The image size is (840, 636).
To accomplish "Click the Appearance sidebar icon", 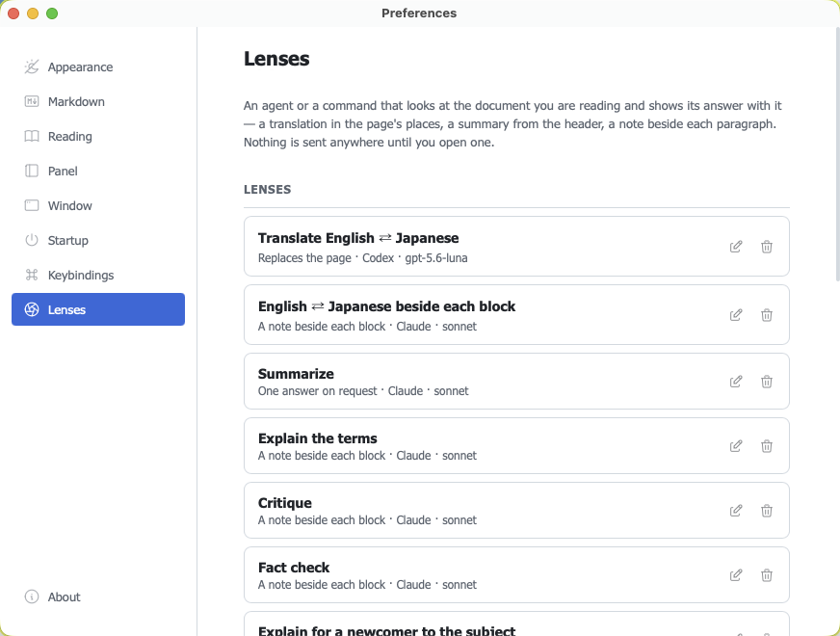I will point(32,67).
